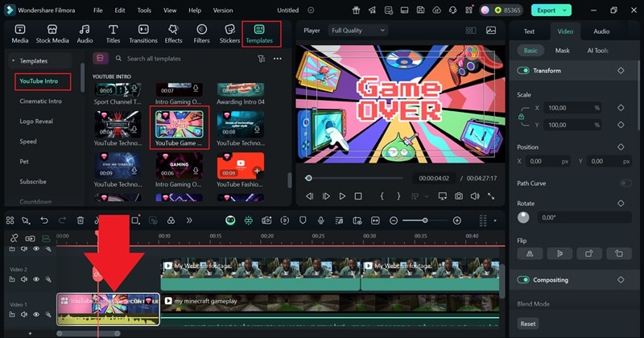
Task: Open template filter icon beside search
Action: 261,59
